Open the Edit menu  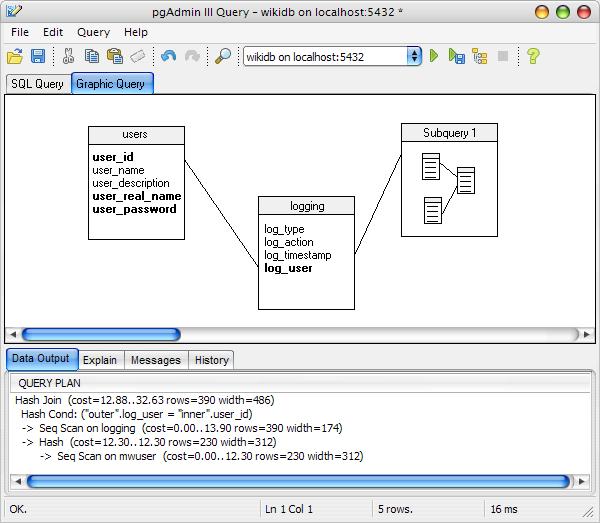[53, 32]
